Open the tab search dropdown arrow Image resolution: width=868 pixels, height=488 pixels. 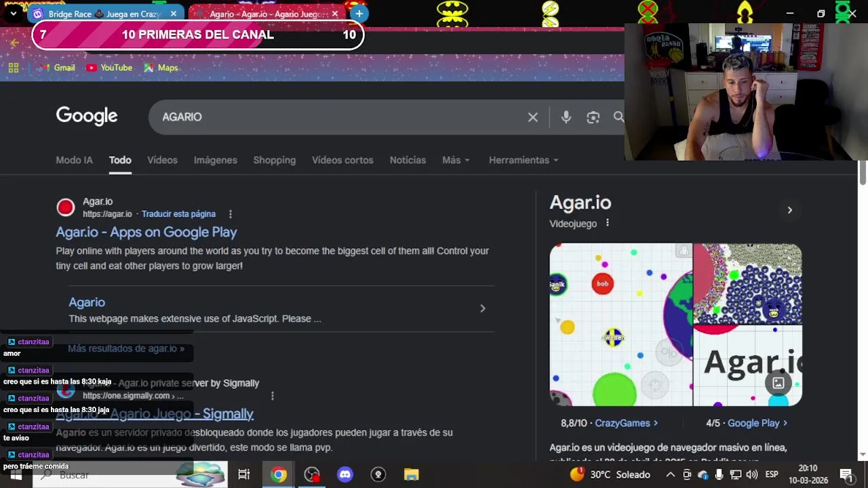click(13, 14)
